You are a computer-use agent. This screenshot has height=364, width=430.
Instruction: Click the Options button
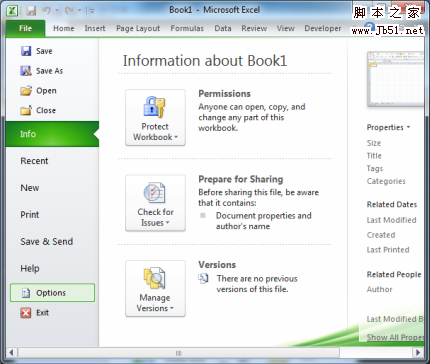[52, 293]
